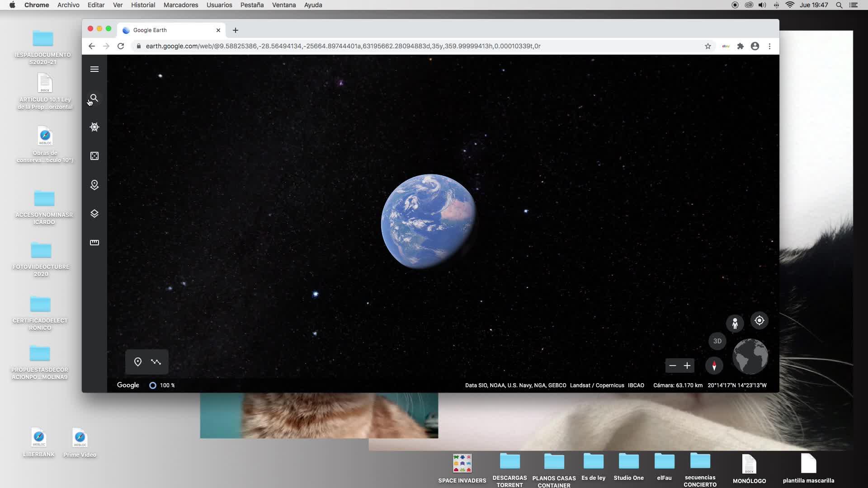
Task: Open the Projects pin icon
Action: click(94, 185)
